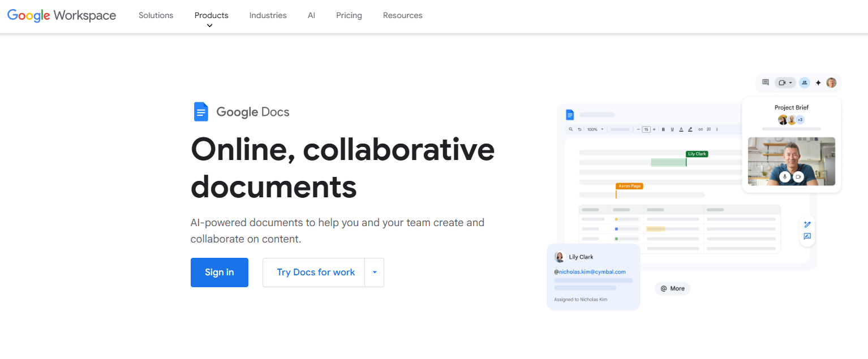Click the video call thumbnail of smiling man
868x359 pixels.
pos(792,161)
